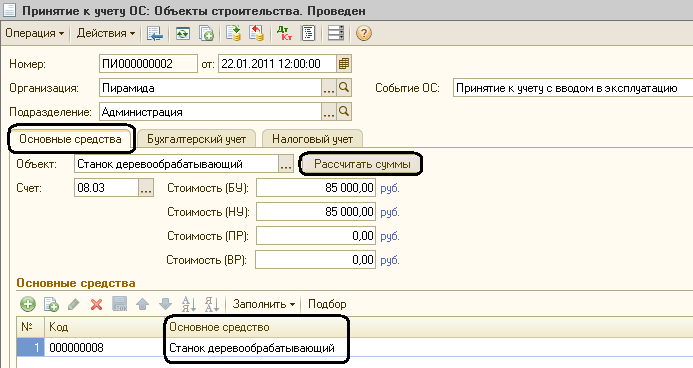
Task: Move row up with the up arrow icon
Action: pos(142,304)
